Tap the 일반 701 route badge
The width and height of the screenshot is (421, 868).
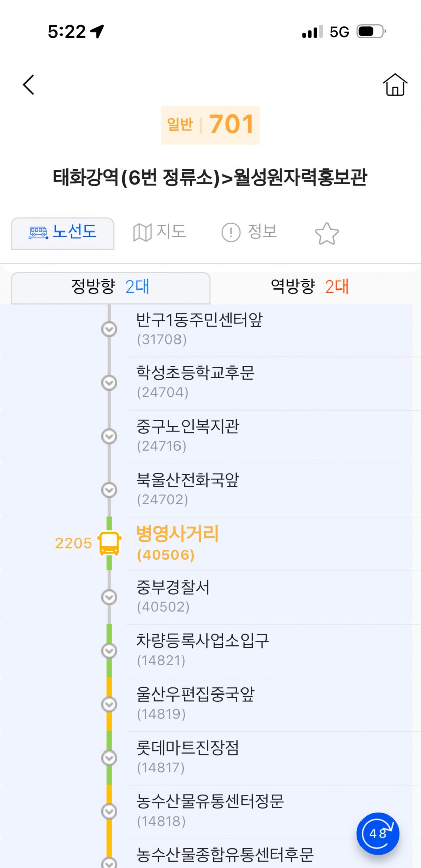[x=210, y=125]
